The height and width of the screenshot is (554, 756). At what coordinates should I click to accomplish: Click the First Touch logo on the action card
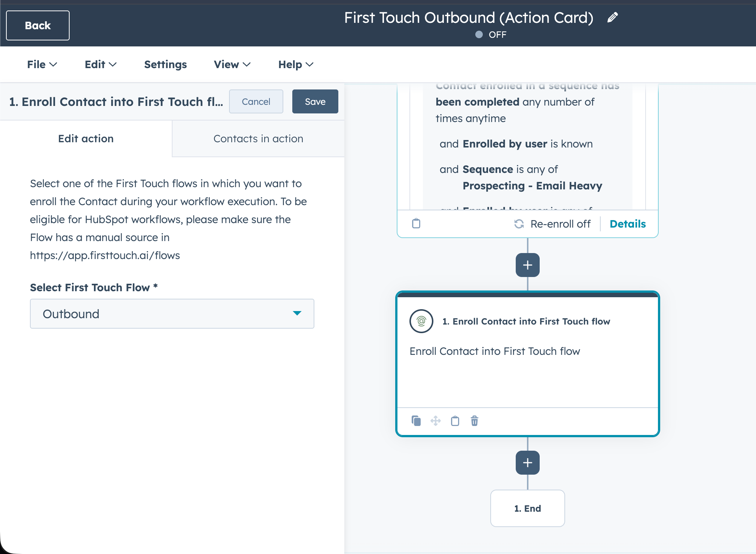coord(421,321)
